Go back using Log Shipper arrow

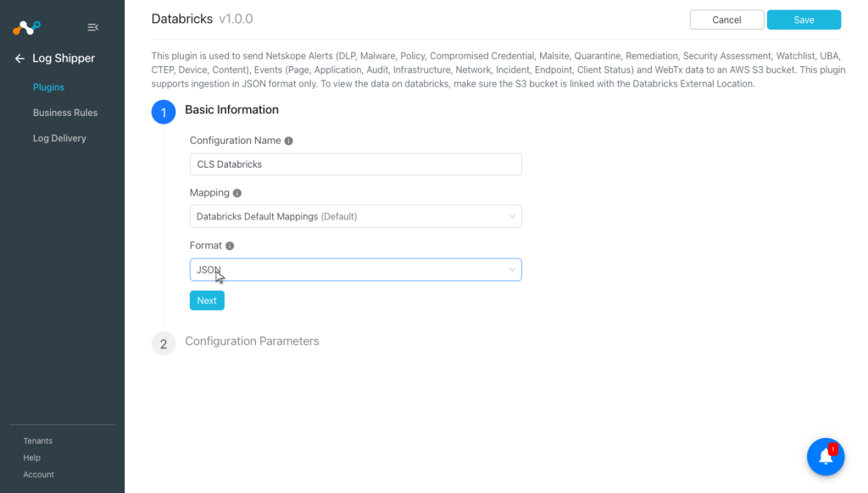click(x=20, y=58)
